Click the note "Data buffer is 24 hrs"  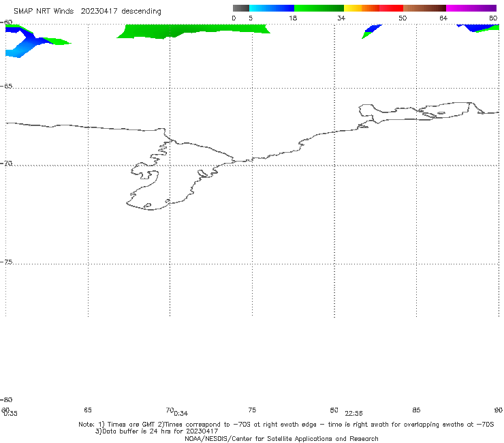click(138, 431)
